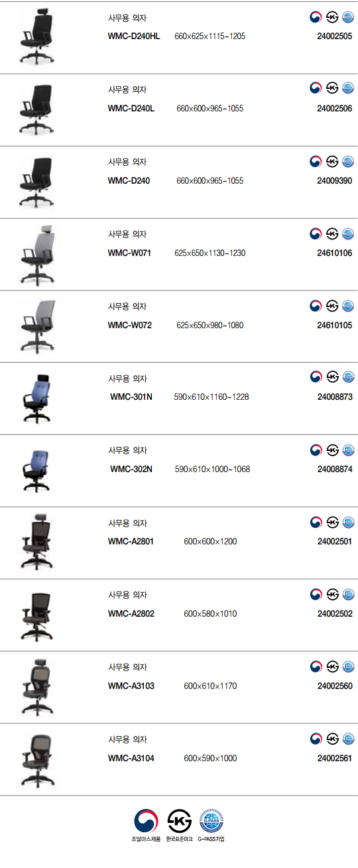Click the K-mark icon in WMC-A3103 row
This screenshot has width=358, height=868.
click(332, 667)
